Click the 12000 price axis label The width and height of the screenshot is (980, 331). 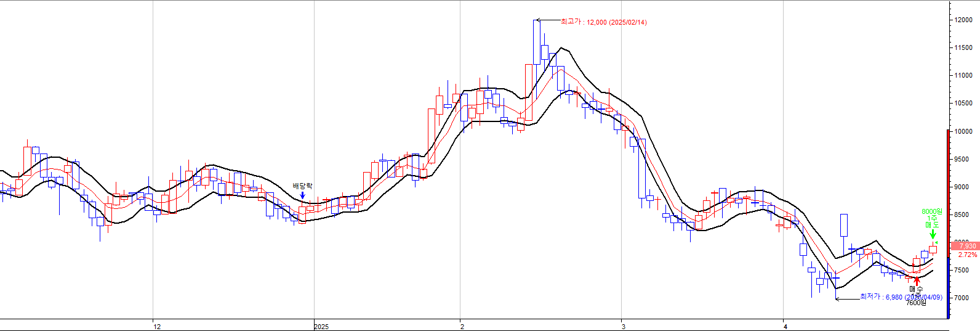[x=963, y=20]
